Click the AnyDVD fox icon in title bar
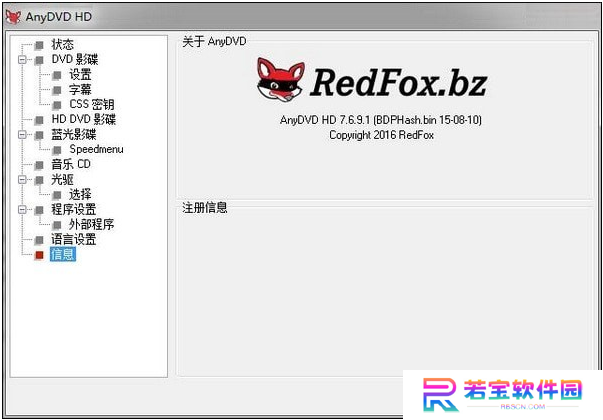Viewport: 603px width, 420px height. 13,17
